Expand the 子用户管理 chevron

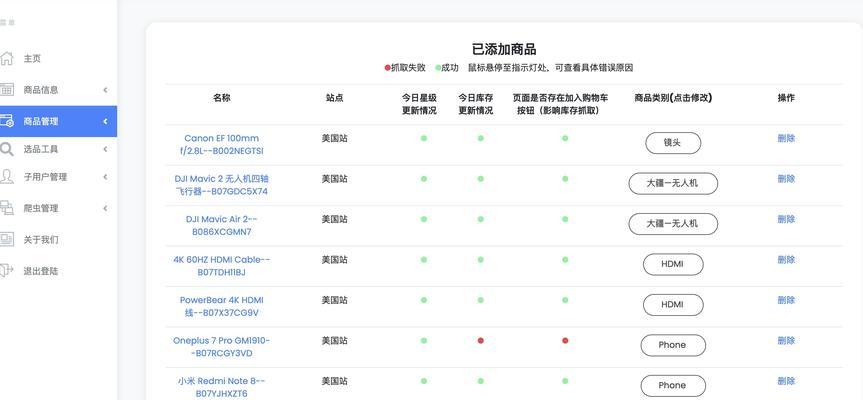[x=105, y=177]
